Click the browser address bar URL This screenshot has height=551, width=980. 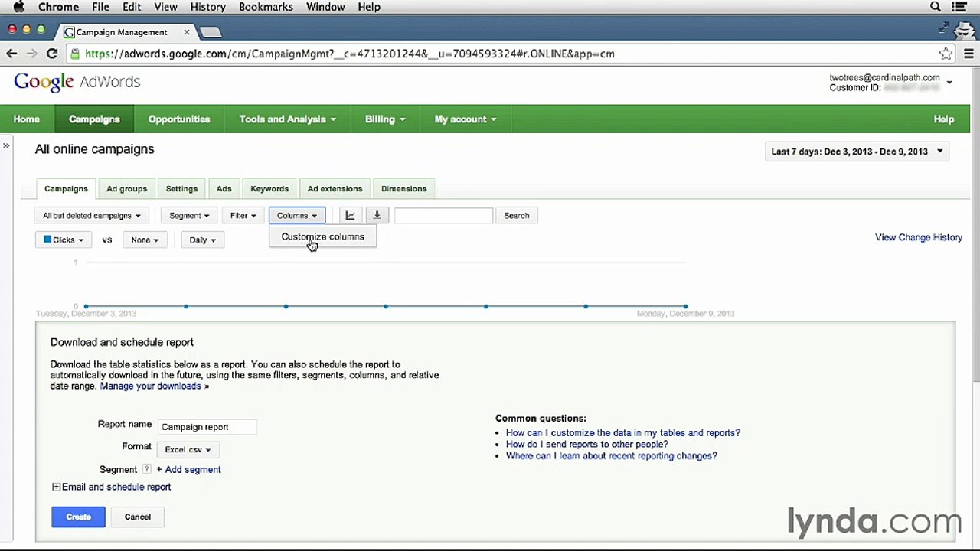click(349, 54)
